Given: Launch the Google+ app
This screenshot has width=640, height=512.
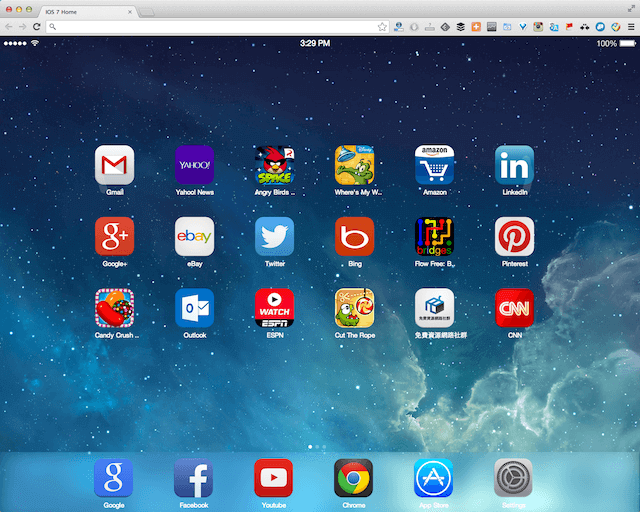Looking at the screenshot, I should (114, 236).
